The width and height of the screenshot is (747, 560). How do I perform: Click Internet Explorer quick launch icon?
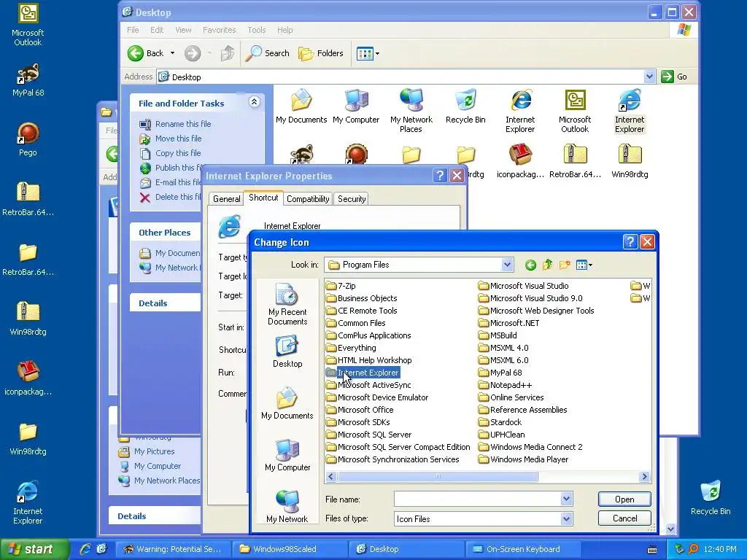pos(85,549)
